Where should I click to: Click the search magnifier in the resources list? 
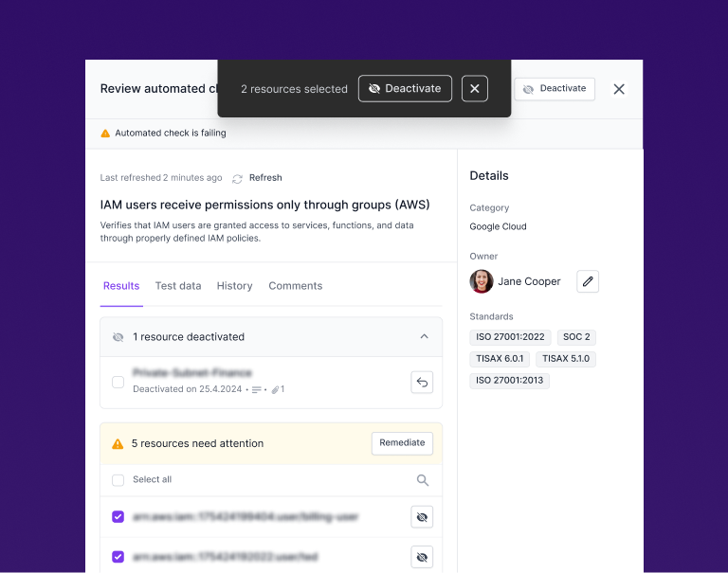[423, 480]
